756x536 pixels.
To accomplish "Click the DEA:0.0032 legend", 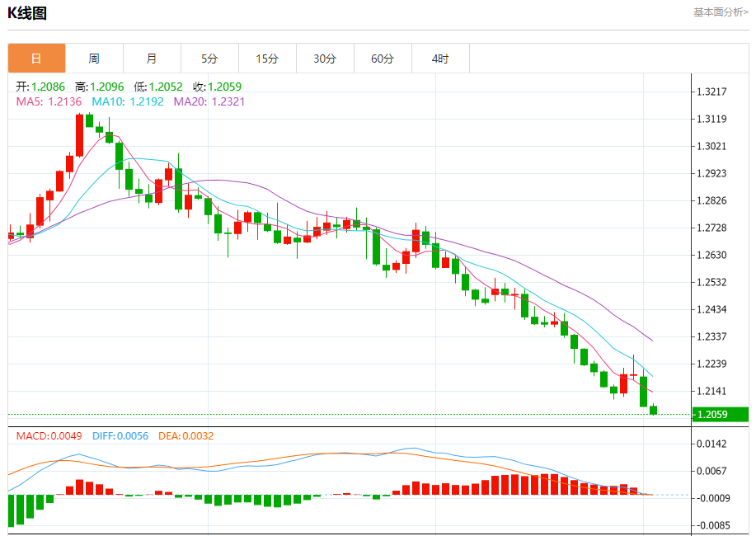I will [186, 436].
